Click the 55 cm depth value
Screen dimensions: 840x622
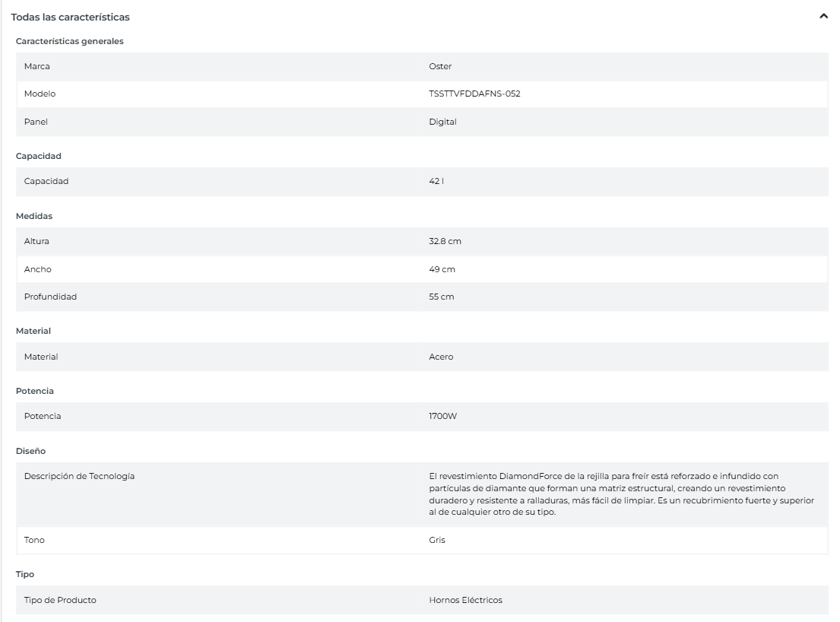point(441,297)
